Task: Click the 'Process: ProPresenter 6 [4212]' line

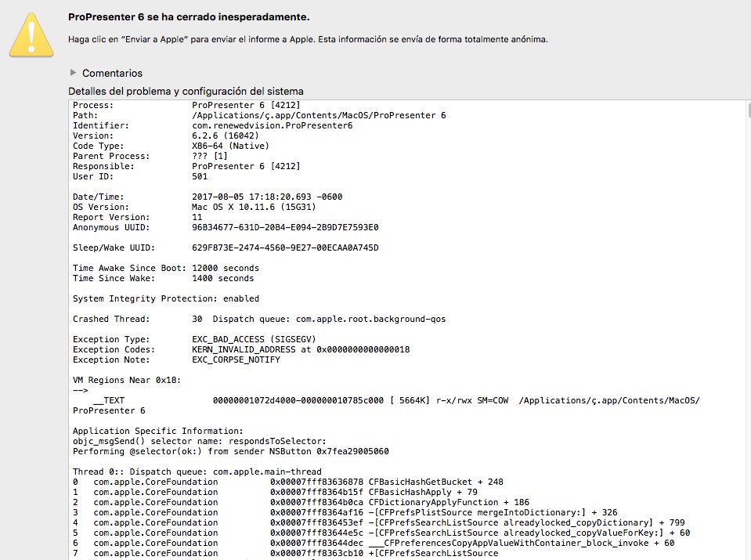Action: (x=186, y=105)
